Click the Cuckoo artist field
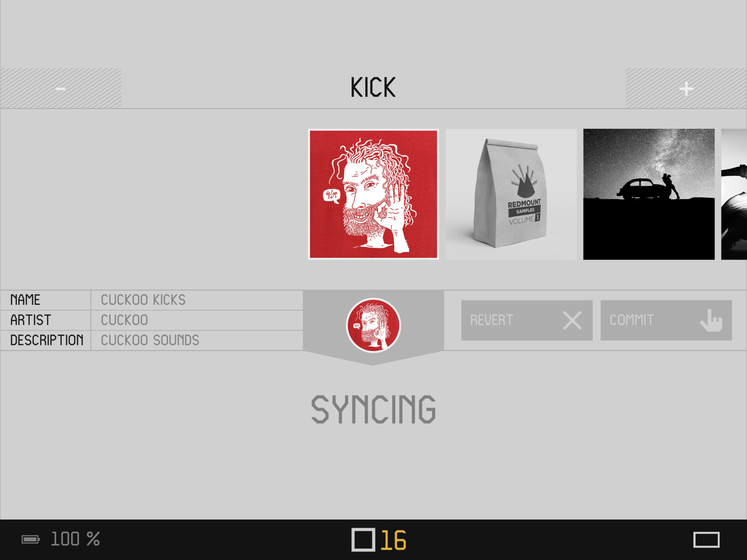The height and width of the screenshot is (560, 747). (197, 320)
